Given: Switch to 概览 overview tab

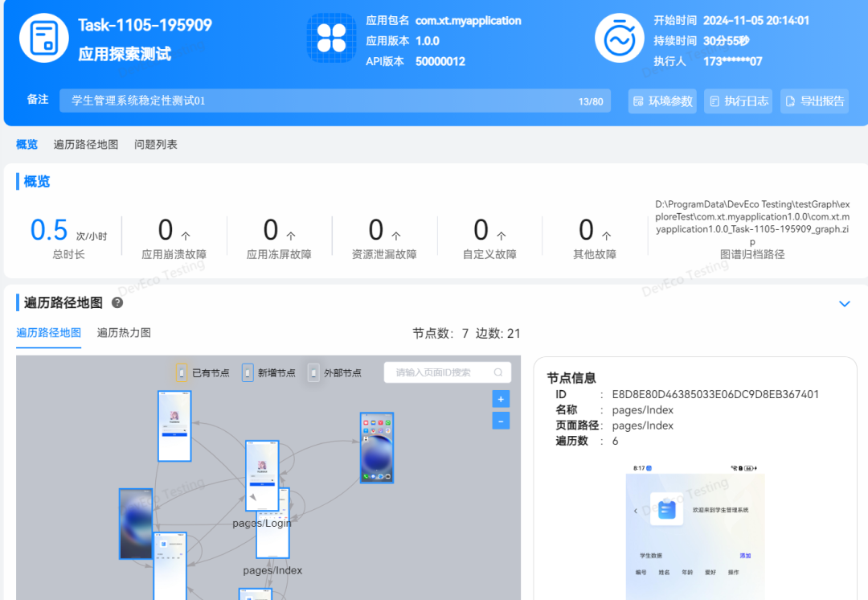Looking at the screenshot, I should pyautogui.click(x=27, y=145).
